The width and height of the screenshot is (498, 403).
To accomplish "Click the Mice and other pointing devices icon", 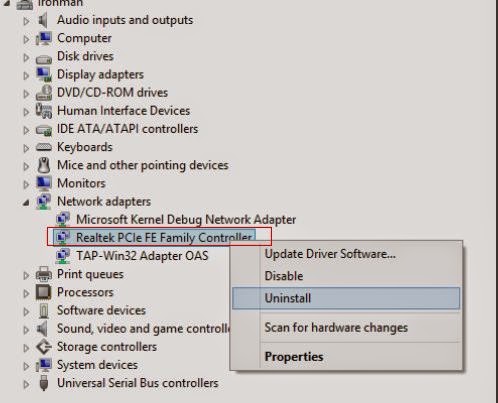I will pos(44,165).
